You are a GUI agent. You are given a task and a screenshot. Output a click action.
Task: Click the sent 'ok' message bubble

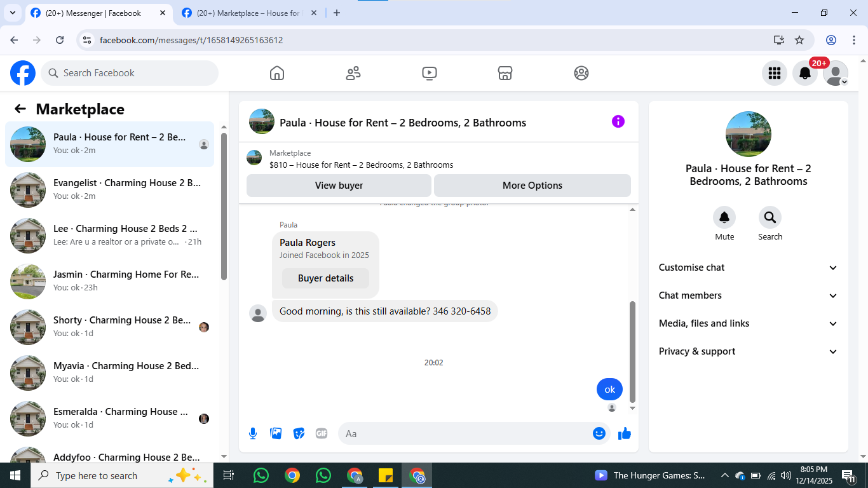610,390
